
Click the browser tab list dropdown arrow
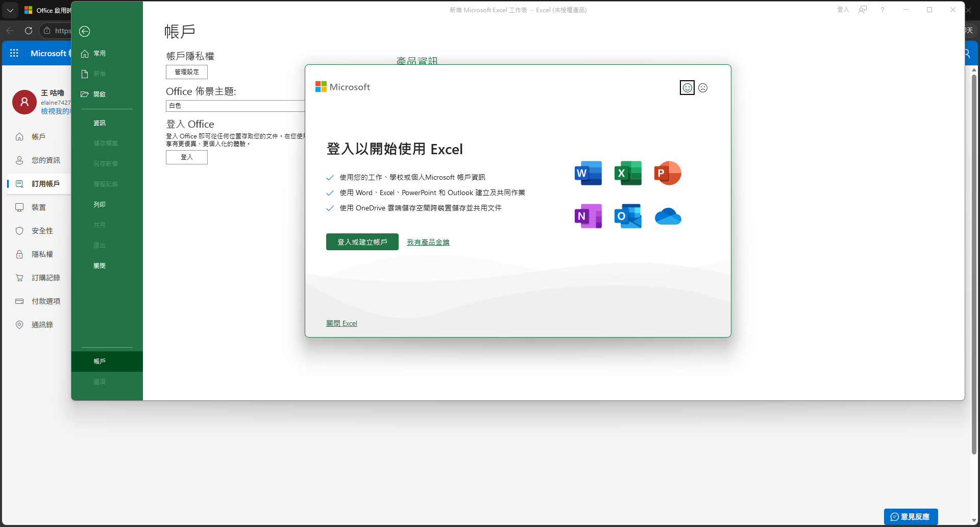[x=10, y=10]
